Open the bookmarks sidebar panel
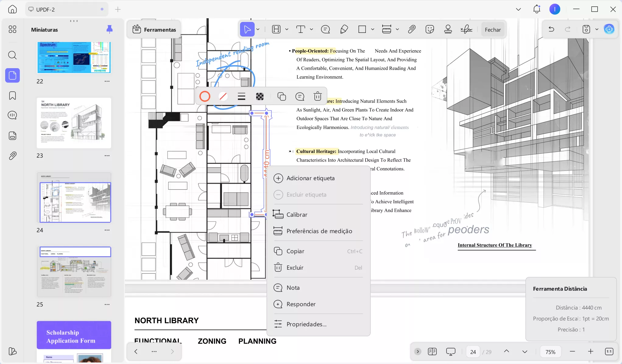This screenshot has width=622, height=364. 12,96
